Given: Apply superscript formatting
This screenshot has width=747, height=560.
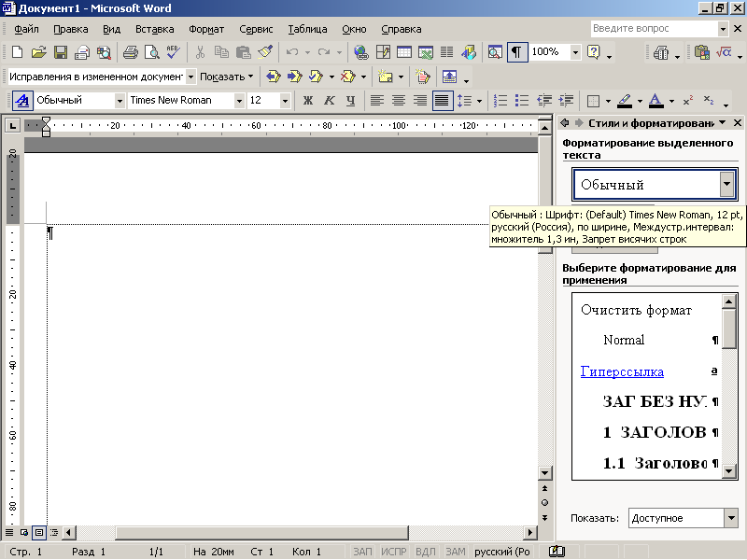Looking at the screenshot, I should tap(688, 101).
